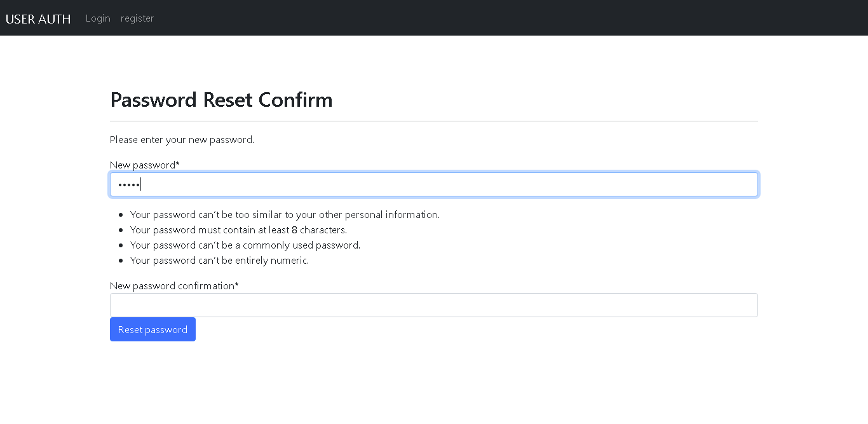Focus the New password input field
The height and width of the screenshot is (424, 868).
[x=433, y=184]
